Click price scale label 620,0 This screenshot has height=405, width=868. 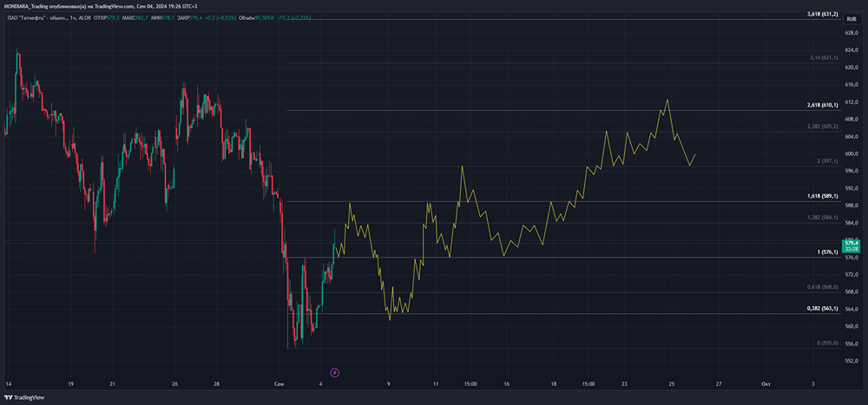850,68
